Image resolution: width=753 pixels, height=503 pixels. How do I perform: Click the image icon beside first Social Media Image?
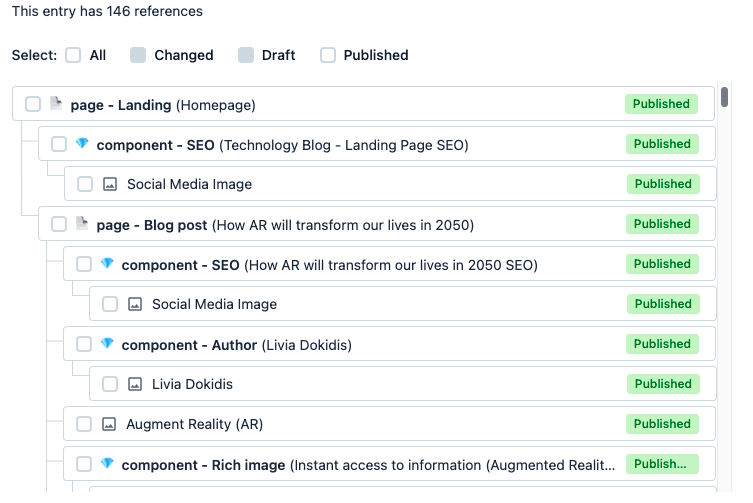pyautogui.click(x=110, y=184)
